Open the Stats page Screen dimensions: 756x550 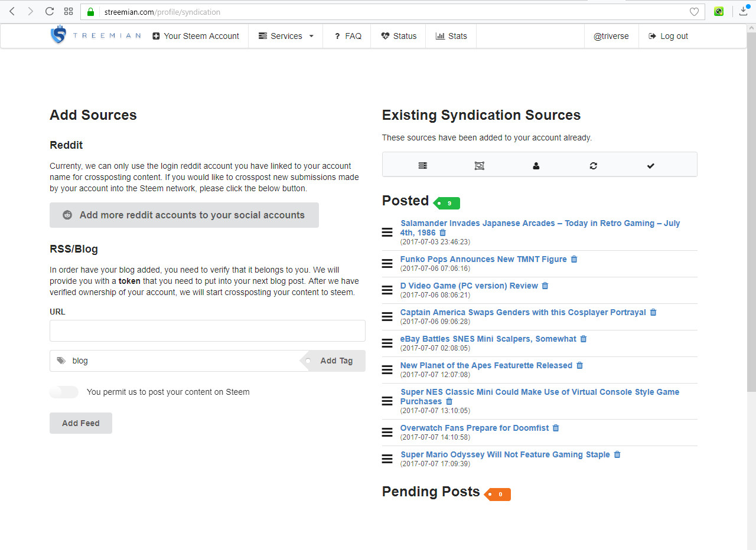click(x=451, y=36)
